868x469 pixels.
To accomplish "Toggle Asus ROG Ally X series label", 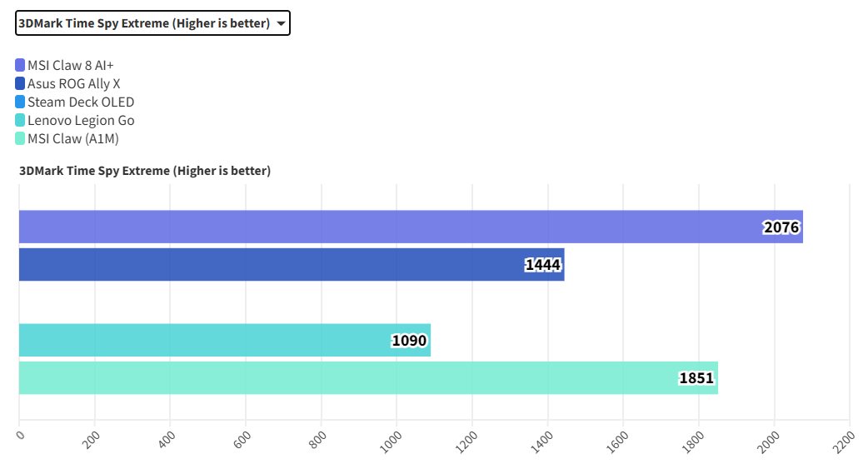I will click(73, 83).
